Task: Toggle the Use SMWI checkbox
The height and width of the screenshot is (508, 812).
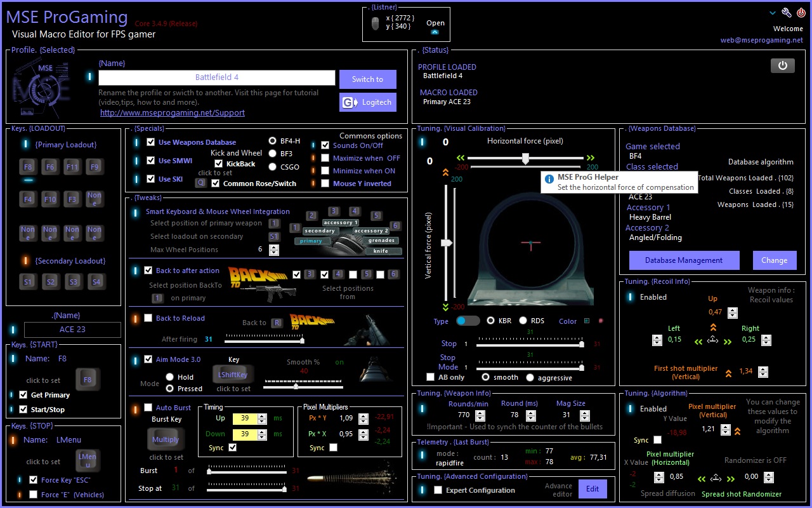Action: point(150,160)
